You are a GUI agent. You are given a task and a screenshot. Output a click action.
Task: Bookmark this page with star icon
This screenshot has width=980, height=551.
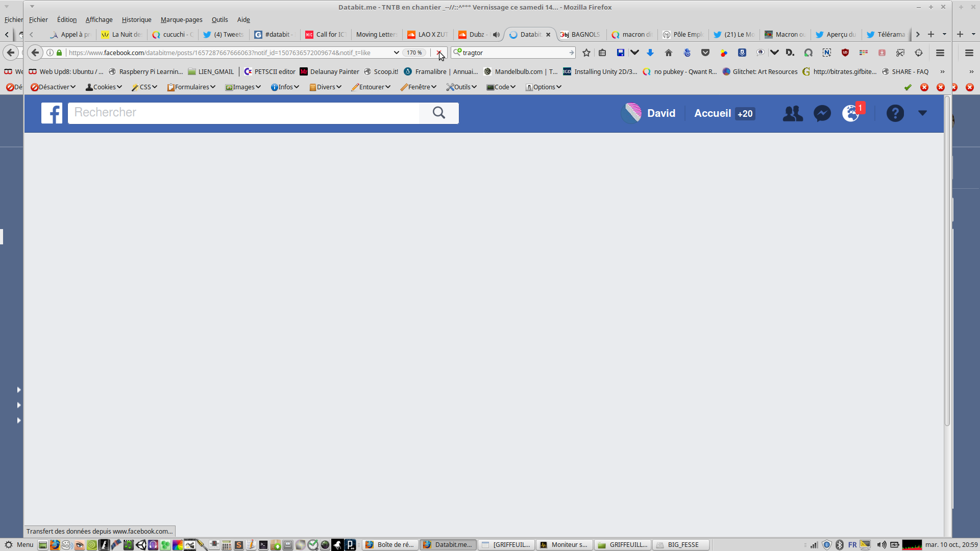(x=586, y=53)
